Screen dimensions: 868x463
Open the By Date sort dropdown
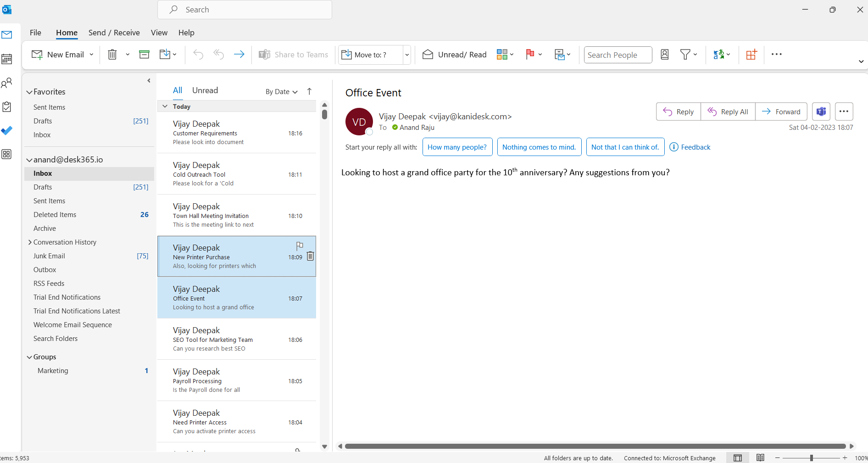coord(281,91)
